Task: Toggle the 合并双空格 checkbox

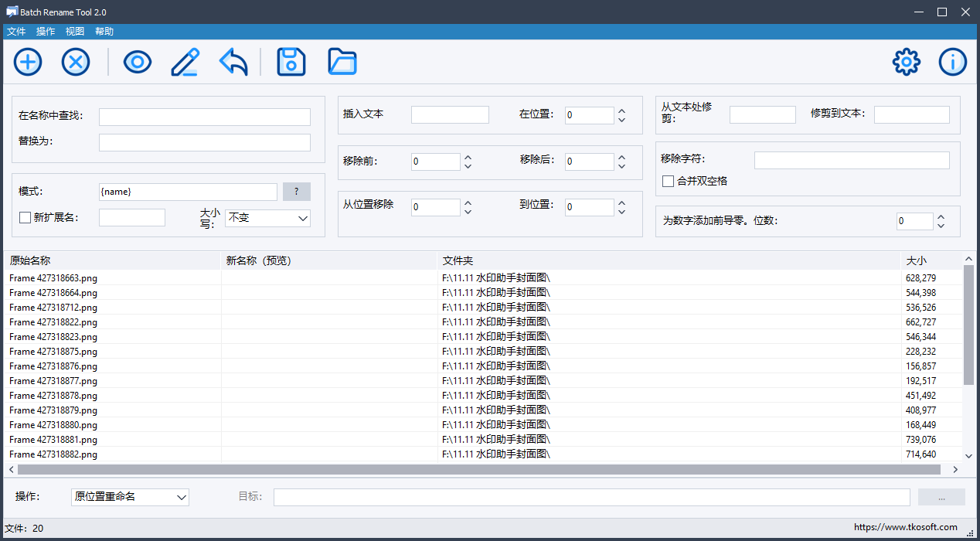Action: tap(669, 181)
